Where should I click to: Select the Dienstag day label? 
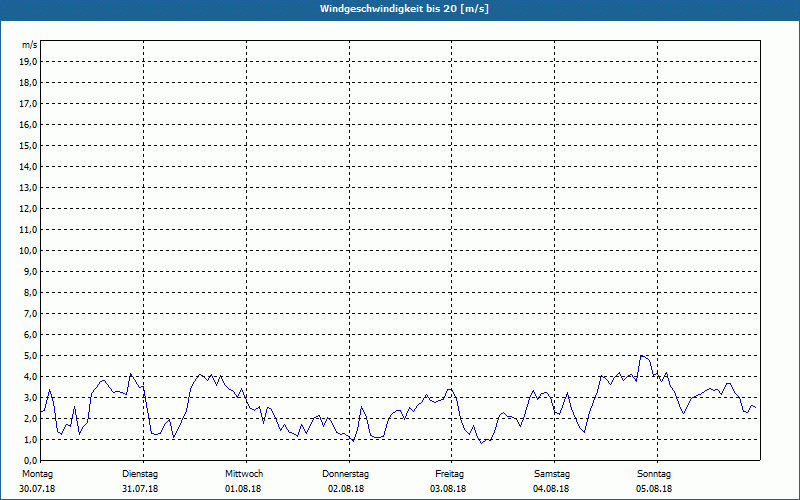point(140,474)
